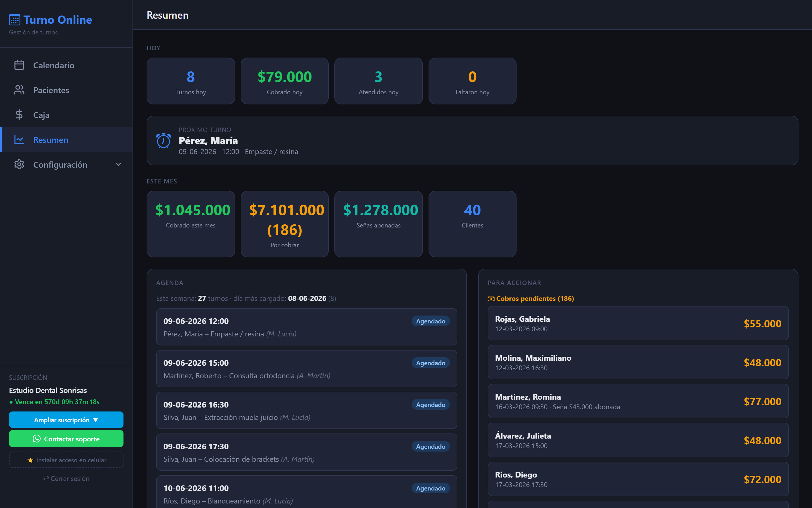
Task: Open the Ampliar suscripción dropdown arrow
Action: 96,420
